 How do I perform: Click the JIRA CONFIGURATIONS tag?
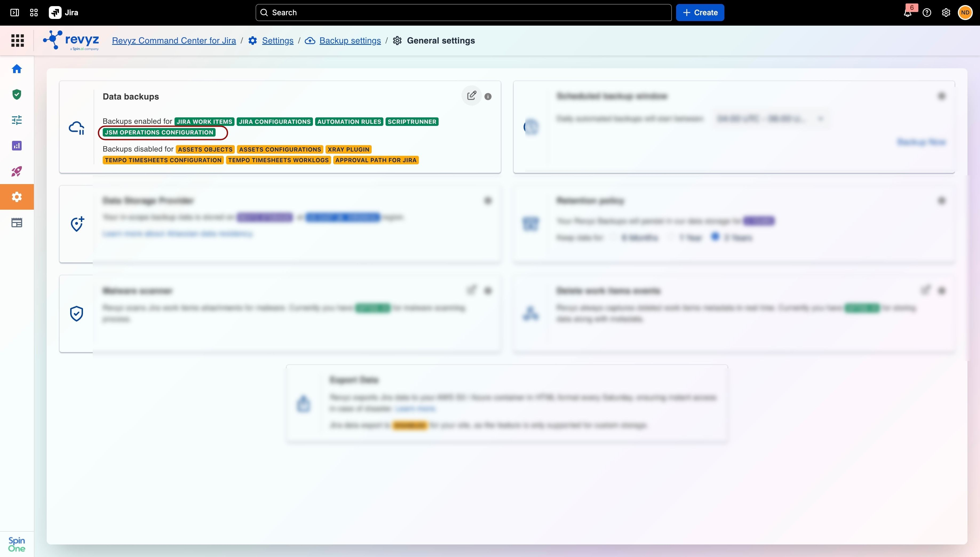pos(275,122)
